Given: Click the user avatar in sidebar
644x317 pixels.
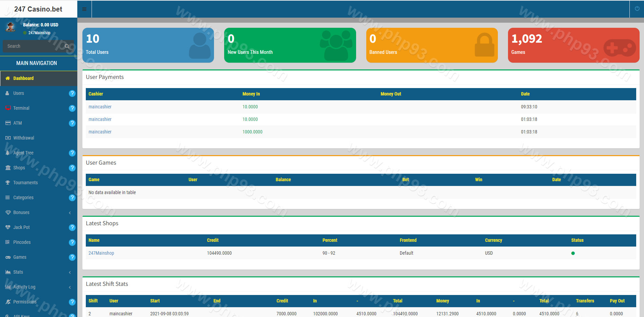Looking at the screenshot, I should (x=11, y=27).
